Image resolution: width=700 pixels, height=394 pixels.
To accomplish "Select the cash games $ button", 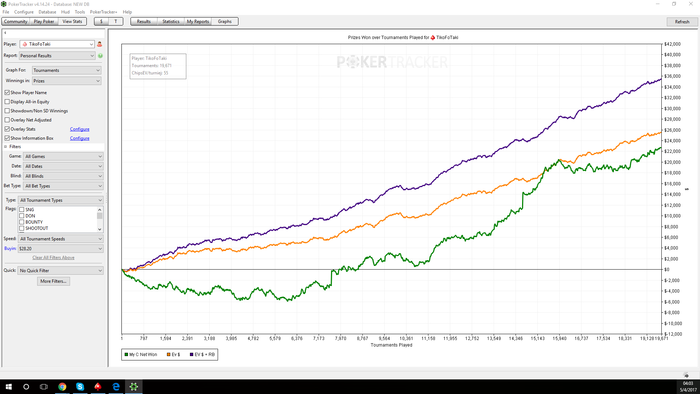I will click(101, 21).
